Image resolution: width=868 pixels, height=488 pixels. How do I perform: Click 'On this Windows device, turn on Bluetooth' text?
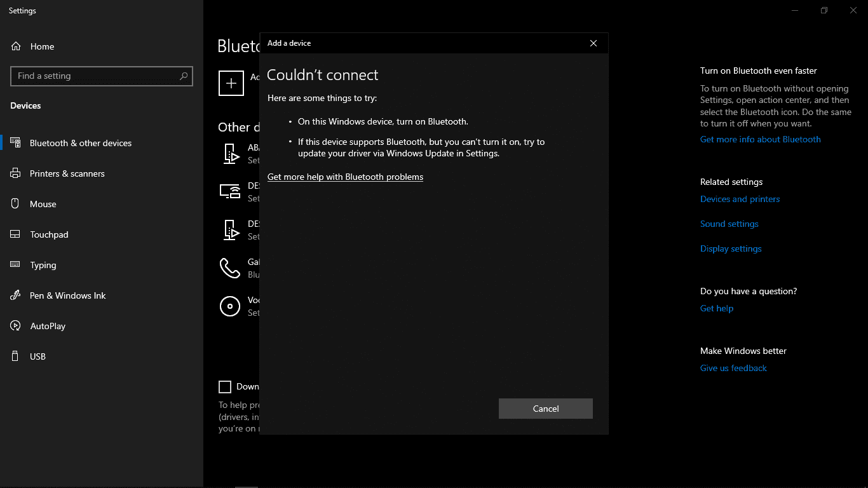(x=383, y=121)
